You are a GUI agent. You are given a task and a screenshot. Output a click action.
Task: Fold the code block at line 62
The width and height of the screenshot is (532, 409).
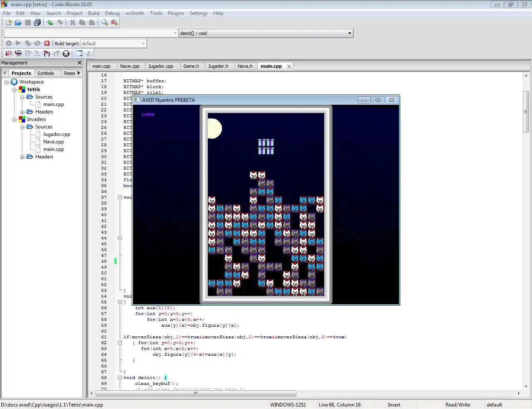click(120, 343)
